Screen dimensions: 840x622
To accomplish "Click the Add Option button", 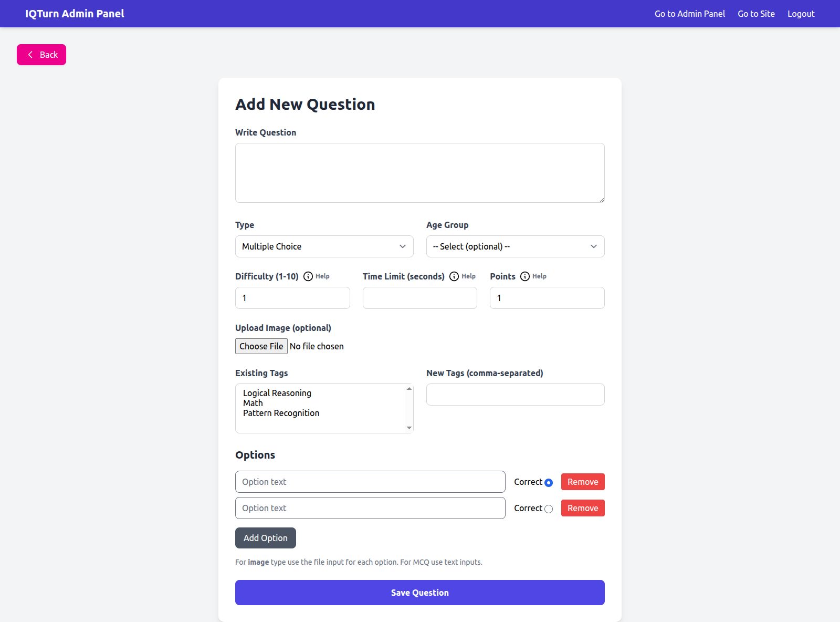I will [265, 538].
